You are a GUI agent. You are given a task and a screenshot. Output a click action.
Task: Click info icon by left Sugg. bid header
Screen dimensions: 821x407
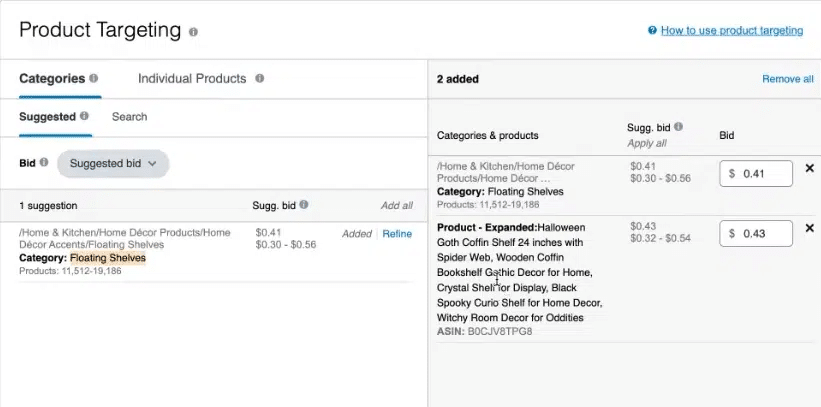304,205
